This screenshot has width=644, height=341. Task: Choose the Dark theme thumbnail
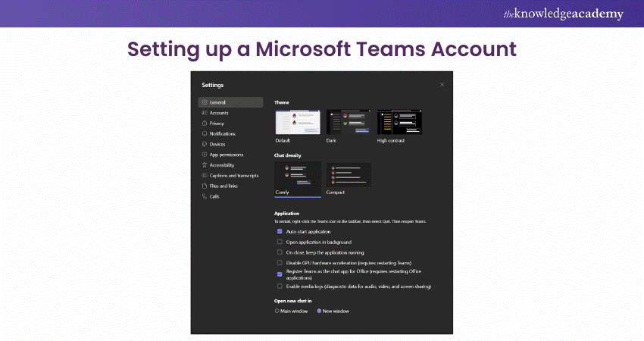click(x=349, y=123)
